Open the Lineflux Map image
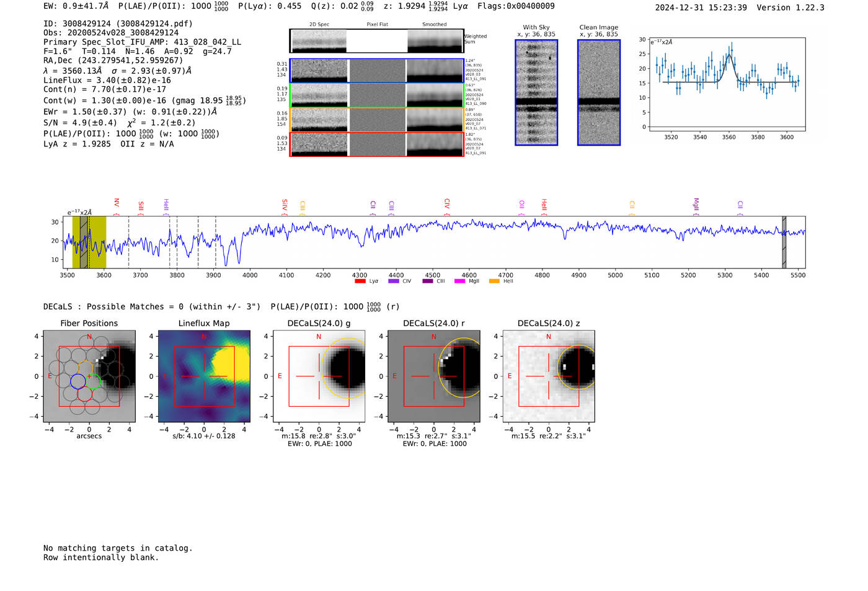The width and height of the screenshot is (868, 591). point(204,376)
